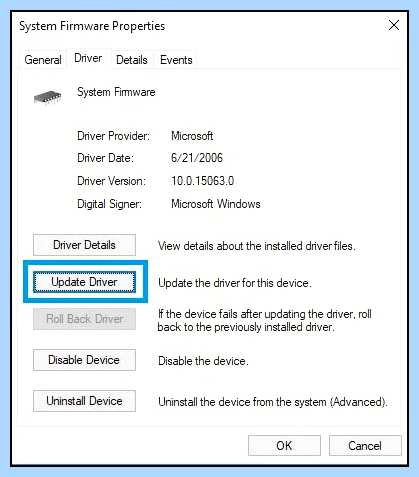The width and height of the screenshot is (419, 477).
Task: Cancel the properties dialog
Action: point(365,446)
